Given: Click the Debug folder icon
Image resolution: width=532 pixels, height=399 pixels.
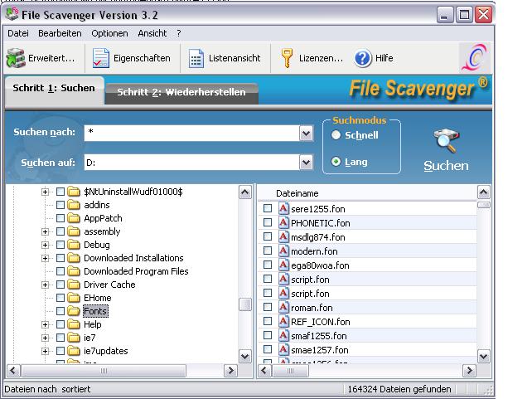Looking at the screenshot, I should click(74, 245).
